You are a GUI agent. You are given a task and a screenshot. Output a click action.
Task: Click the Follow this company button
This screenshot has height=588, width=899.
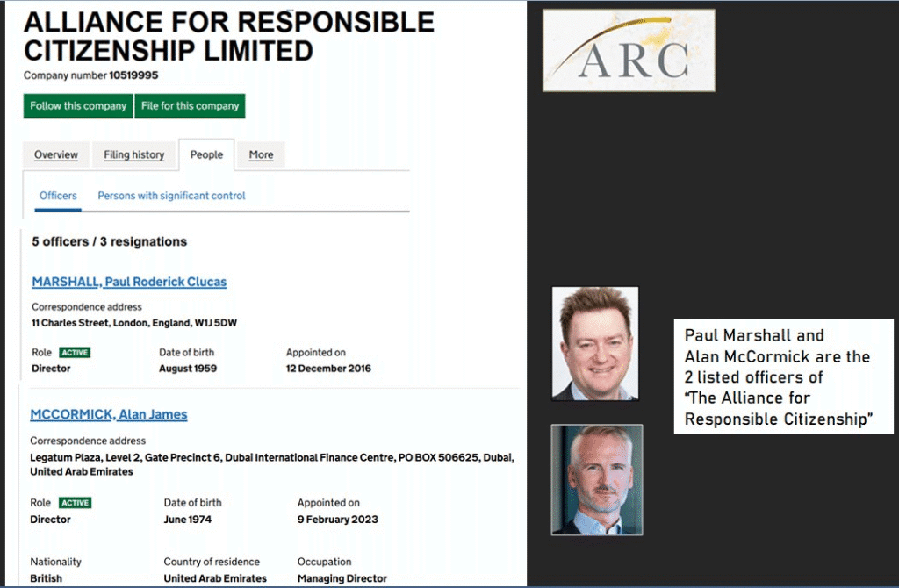pyautogui.click(x=78, y=106)
